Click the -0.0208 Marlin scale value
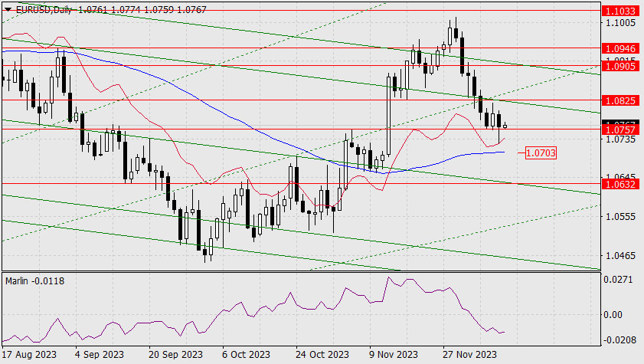Screen dimensions: 644x364 [x=618, y=340]
